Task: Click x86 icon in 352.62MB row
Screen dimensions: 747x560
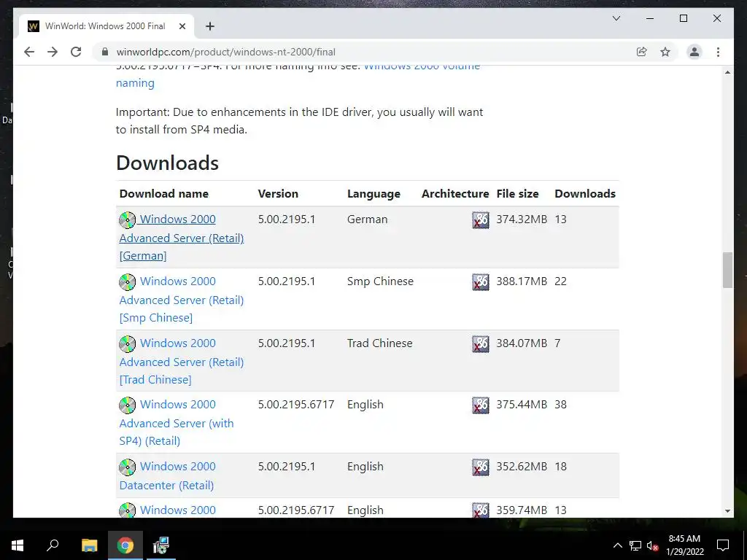Action: [x=481, y=467]
